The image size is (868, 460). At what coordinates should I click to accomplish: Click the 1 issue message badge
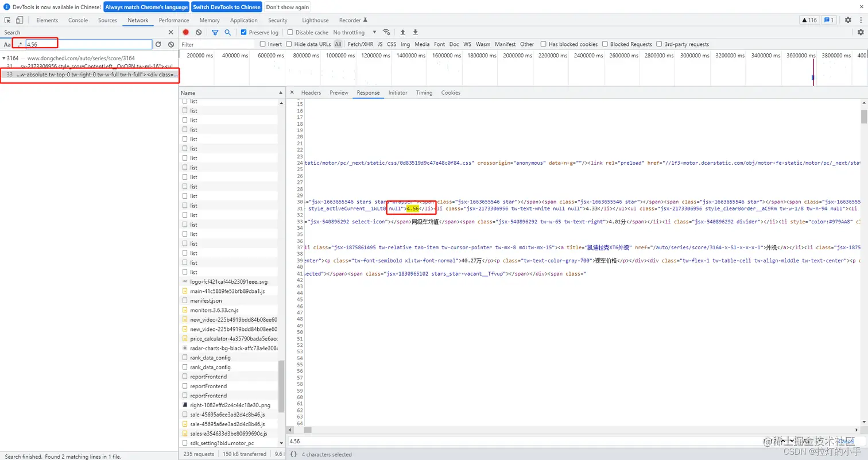click(829, 20)
